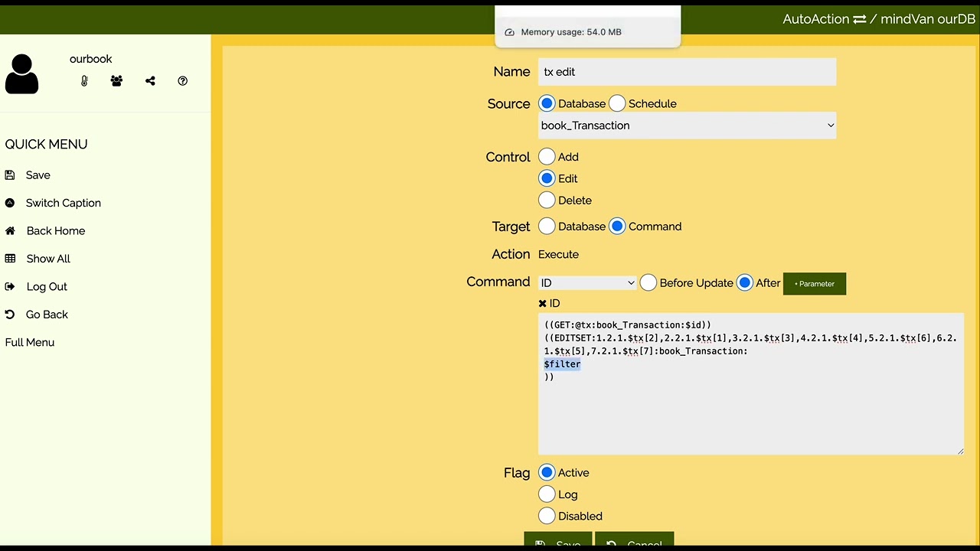Screen dimensions: 980x551
Task: Click the user avatar icon
Action: click(21, 74)
